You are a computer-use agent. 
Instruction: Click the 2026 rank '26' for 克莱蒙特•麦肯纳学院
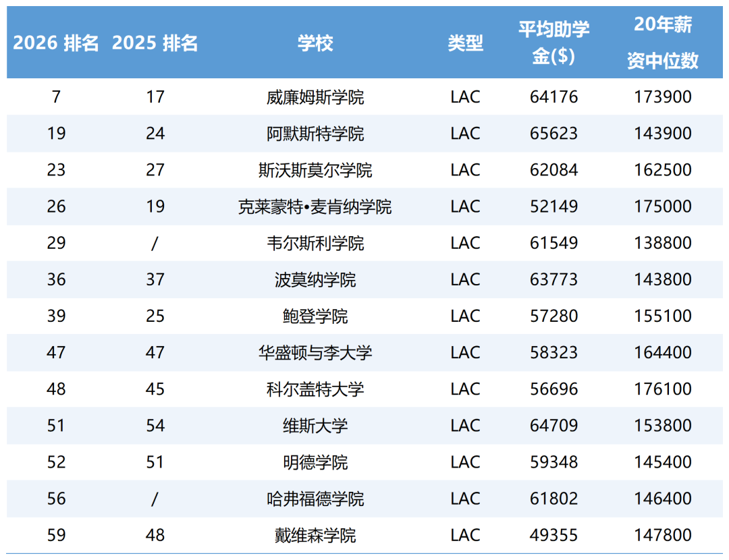tap(56, 207)
